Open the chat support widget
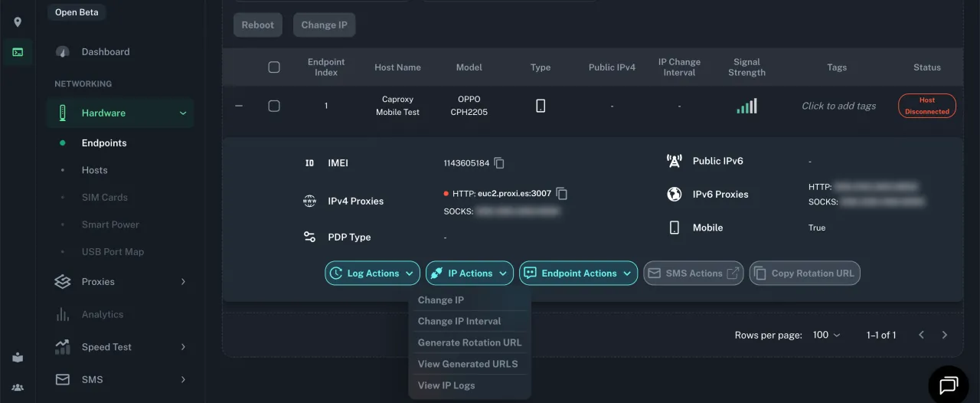Viewport: 980px width, 403px height. coord(949,383)
